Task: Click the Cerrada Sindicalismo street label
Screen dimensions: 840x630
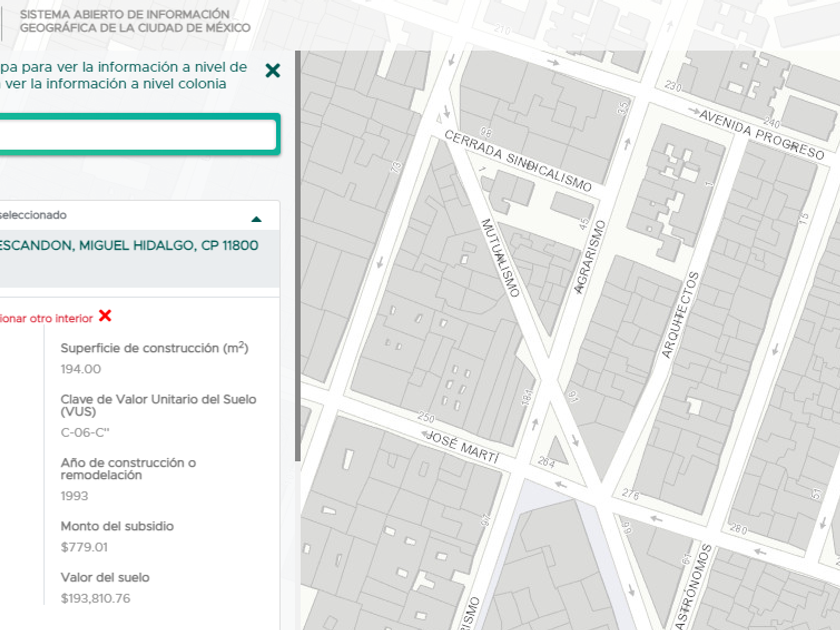Action: pos(518,160)
